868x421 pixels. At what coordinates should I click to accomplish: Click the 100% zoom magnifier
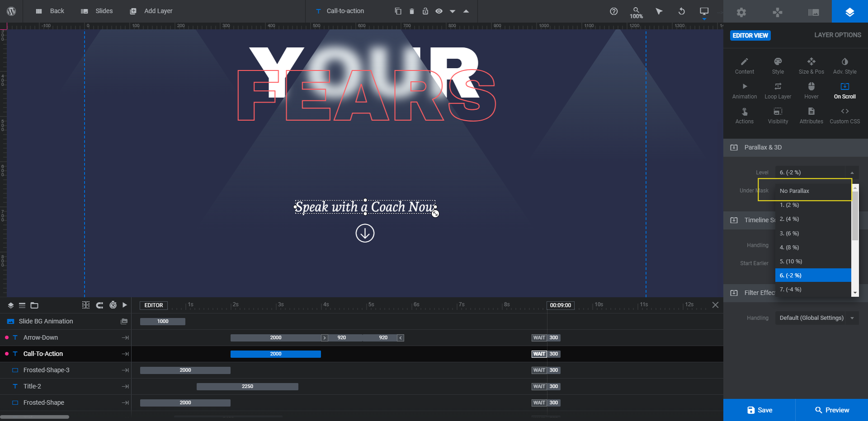pyautogui.click(x=636, y=13)
